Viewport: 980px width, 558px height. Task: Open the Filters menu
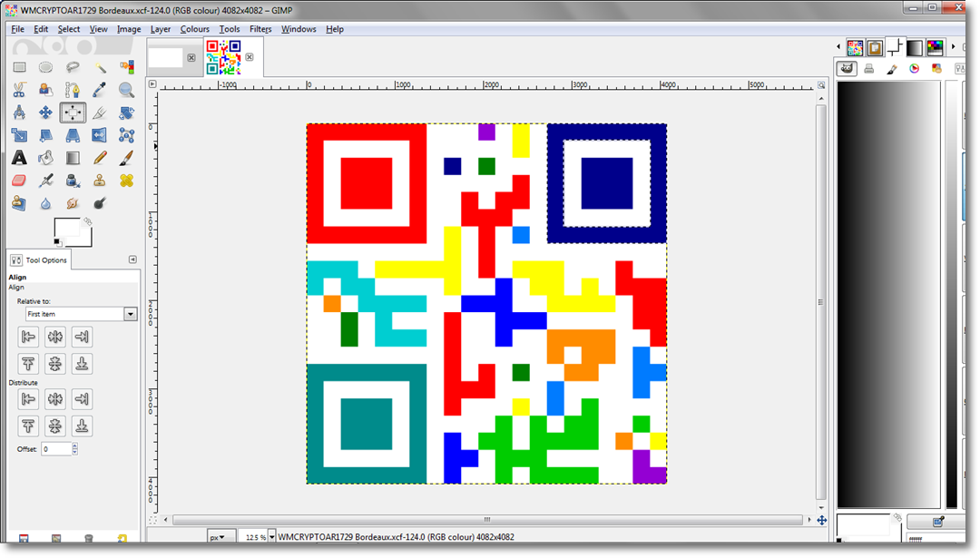pyautogui.click(x=260, y=29)
